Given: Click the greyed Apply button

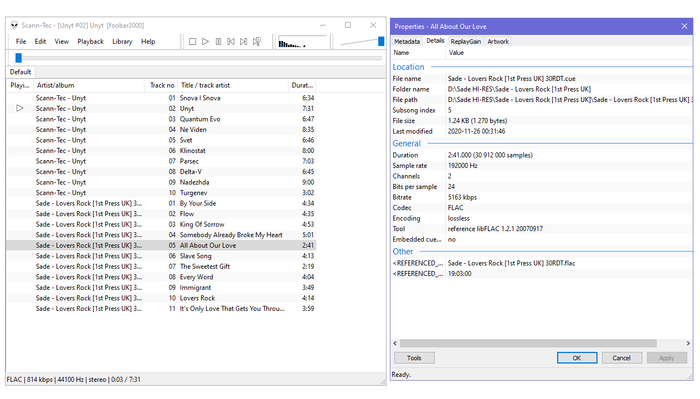Looking at the screenshot, I should pos(667,358).
